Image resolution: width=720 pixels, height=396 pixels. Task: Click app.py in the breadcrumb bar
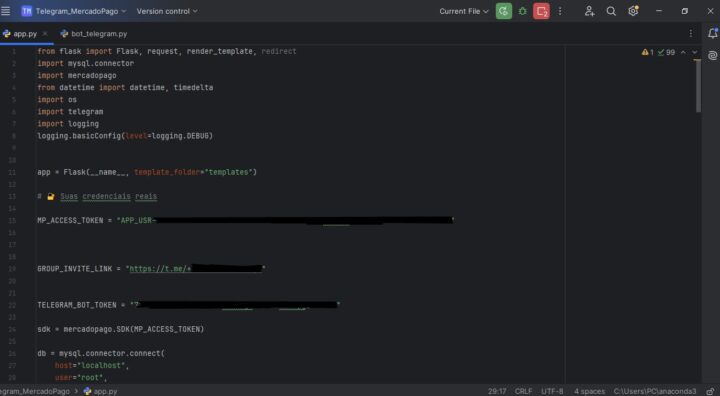(101, 391)
